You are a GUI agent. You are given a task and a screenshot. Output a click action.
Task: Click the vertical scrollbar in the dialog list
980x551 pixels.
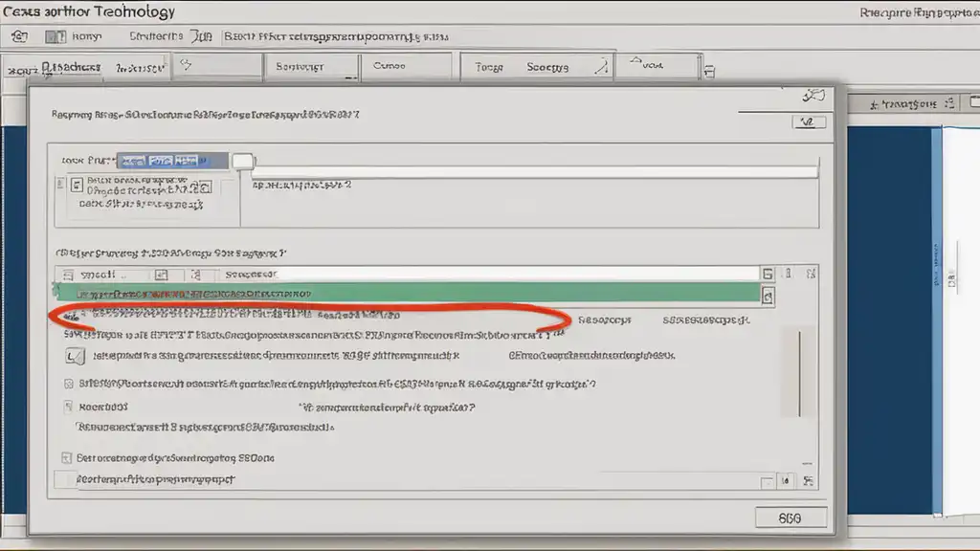[799, 374]
